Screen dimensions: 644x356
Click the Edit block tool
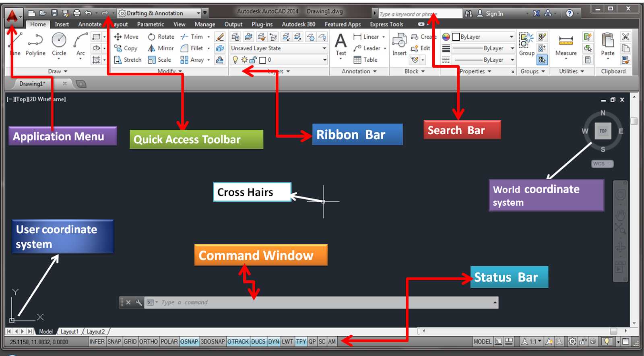[x=421, y=48]
